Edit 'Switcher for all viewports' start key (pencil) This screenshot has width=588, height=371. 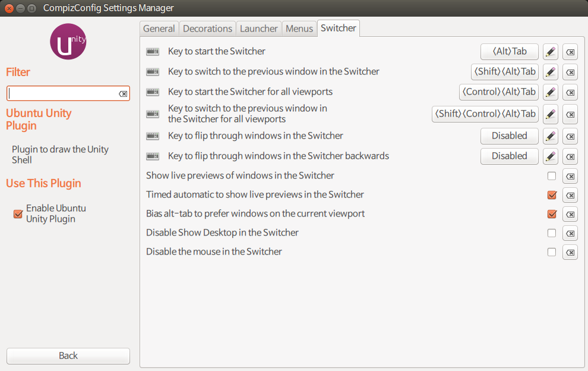coord(550,92)
